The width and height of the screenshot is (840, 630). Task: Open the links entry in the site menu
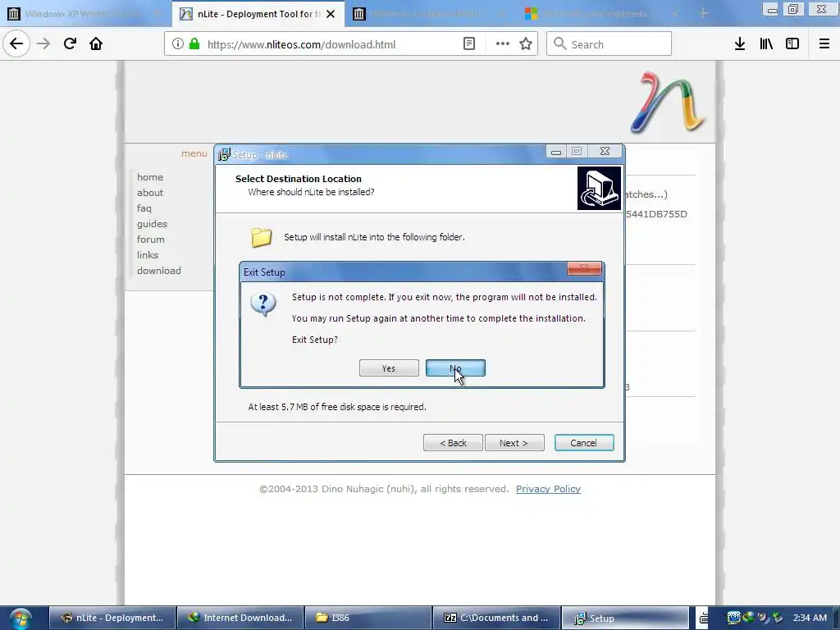(x=148, y=254)
